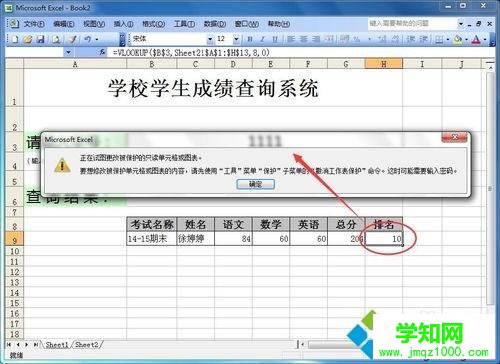Open the 格式(O) menu
Viewport: 500px width, 364px height.
click(153, 24)
